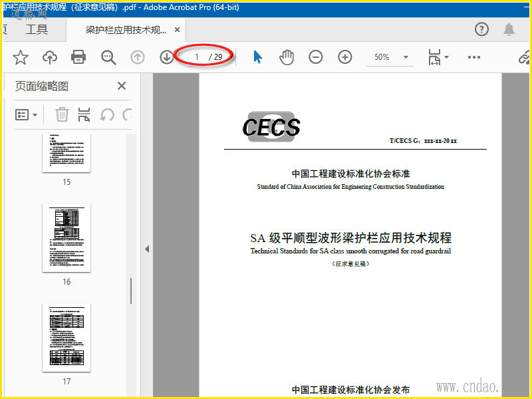Print the document with the printer icon
This screenshot has width=532, height=399.
pos(78,57)
